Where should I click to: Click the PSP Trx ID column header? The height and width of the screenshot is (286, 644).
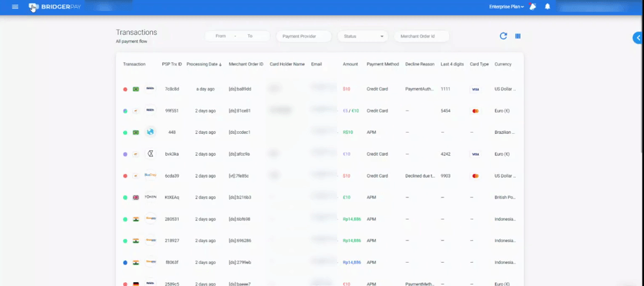pos(172,64)
